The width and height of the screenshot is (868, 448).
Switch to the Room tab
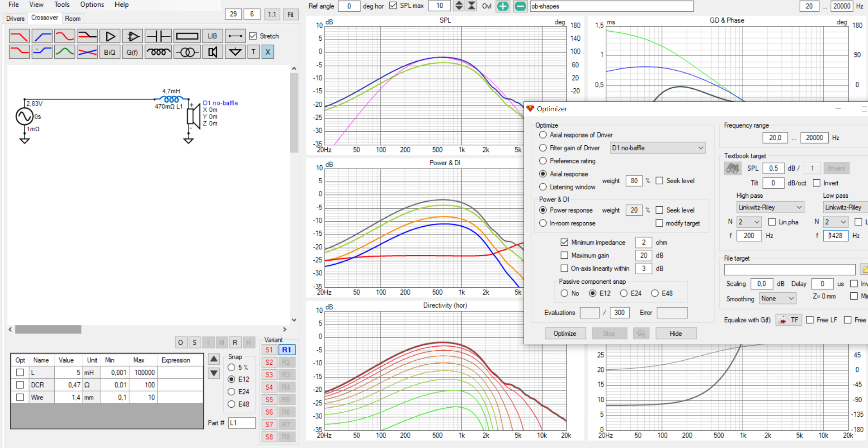pos(73,19)
